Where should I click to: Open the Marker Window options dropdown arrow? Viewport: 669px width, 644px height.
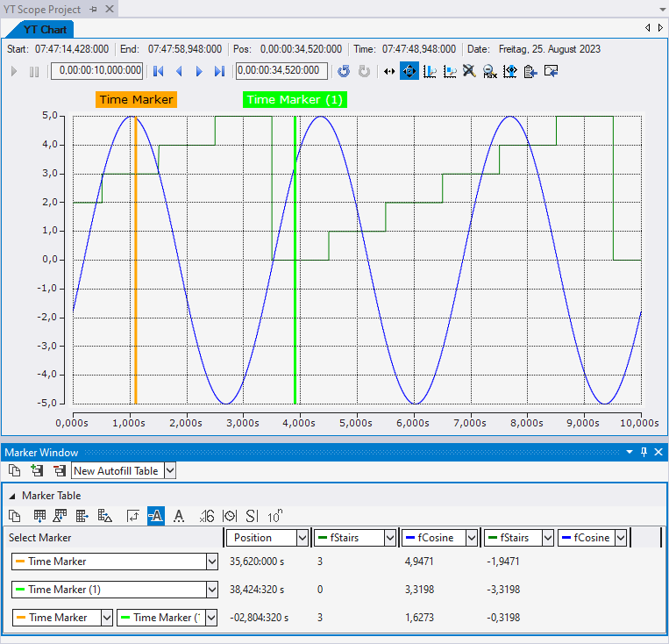point(630,452)
